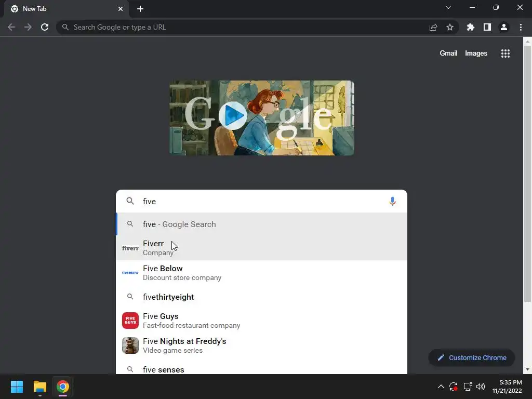
Task: Click Customize Chrome button
Action: 472,357
